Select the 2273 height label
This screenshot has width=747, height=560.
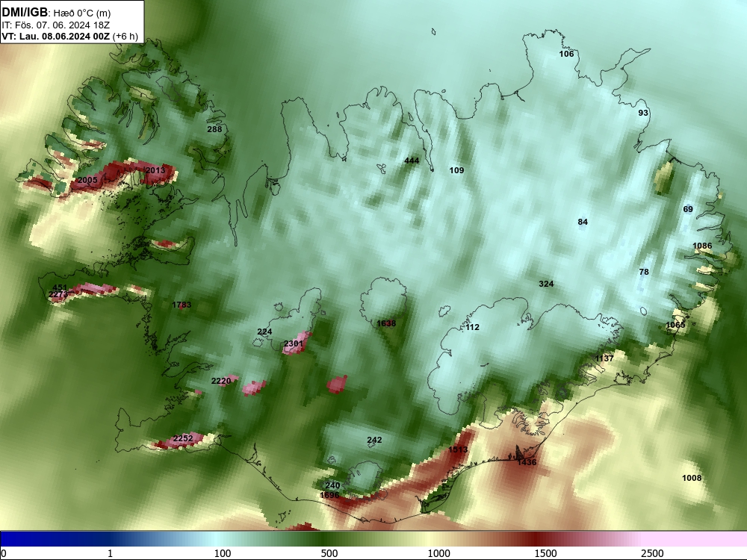point(58,295)
